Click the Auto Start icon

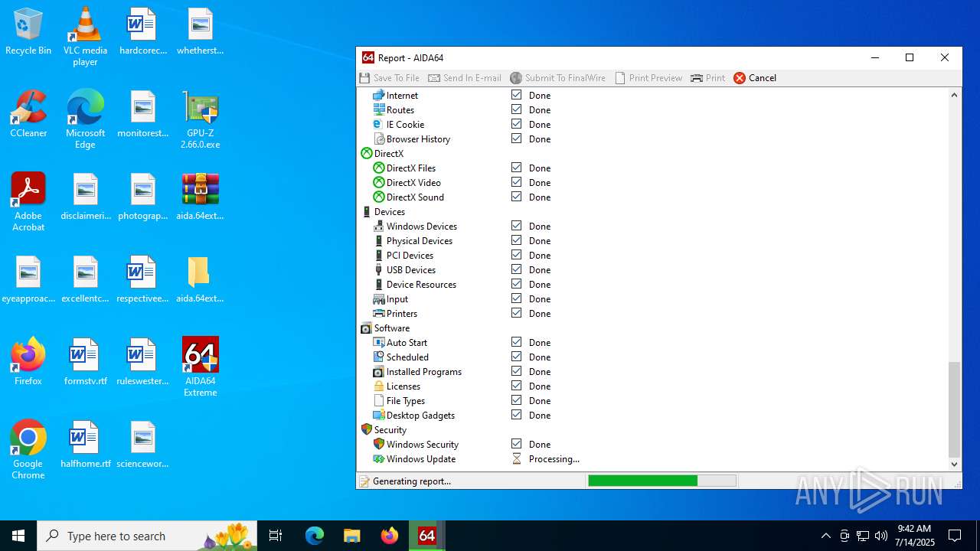tap(378, 343)
